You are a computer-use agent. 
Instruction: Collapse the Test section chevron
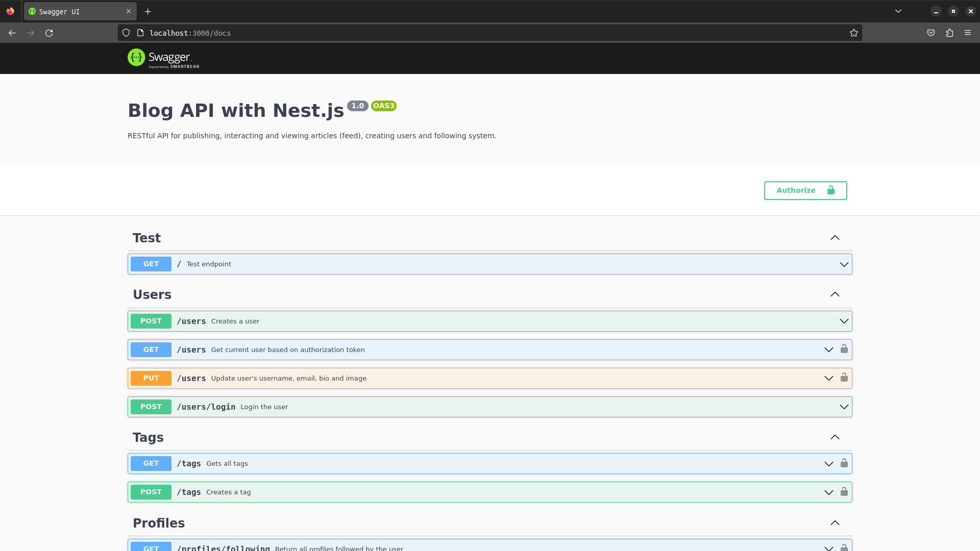coord(835,238)
